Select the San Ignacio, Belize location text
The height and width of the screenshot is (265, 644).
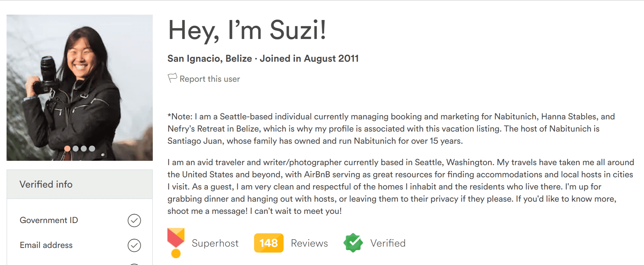(209, 58)
